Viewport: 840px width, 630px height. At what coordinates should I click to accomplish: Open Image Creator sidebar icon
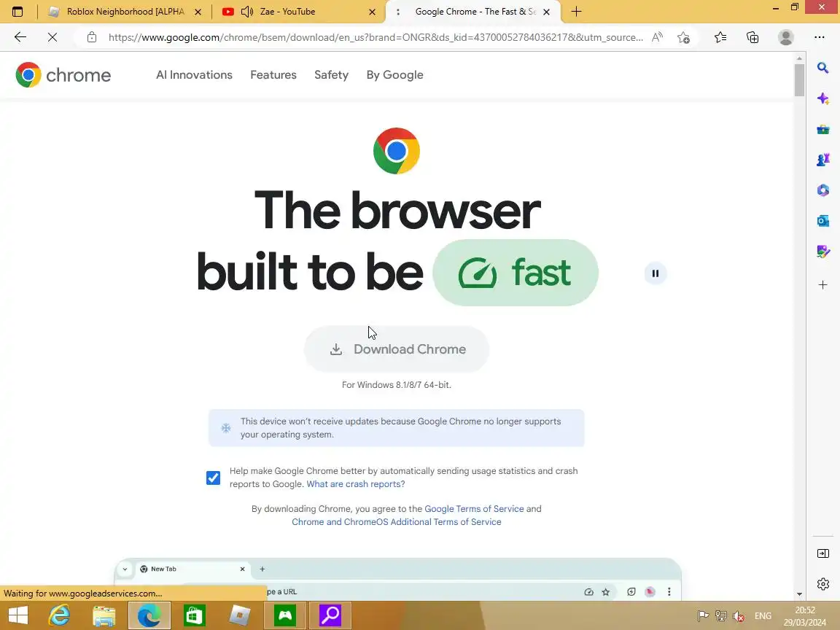tap(822, 252)
